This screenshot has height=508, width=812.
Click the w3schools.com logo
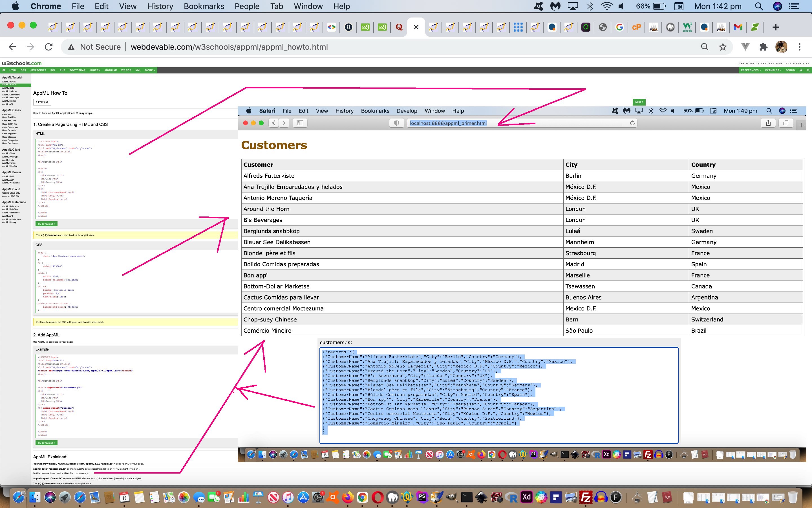pyautogui.click(x=22, y=63)
